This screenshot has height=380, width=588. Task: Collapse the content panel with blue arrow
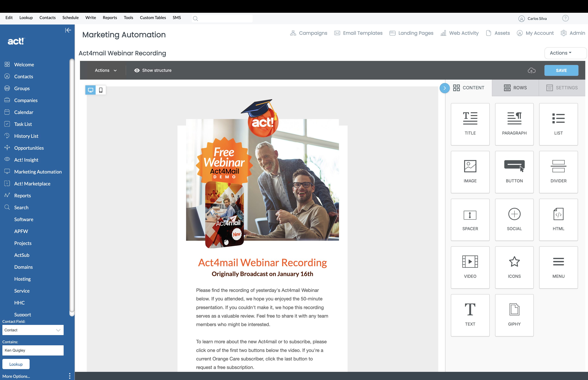click(x=444, y=88)
